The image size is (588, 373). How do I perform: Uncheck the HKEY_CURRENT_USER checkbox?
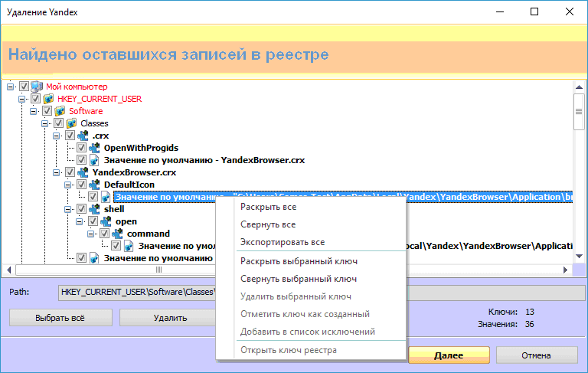click(36, 99)
